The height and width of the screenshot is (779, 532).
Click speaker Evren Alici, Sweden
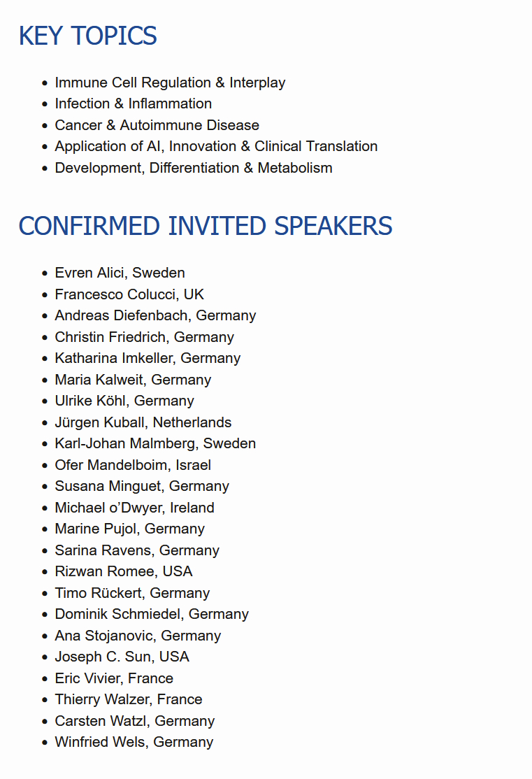pos(120,273)
